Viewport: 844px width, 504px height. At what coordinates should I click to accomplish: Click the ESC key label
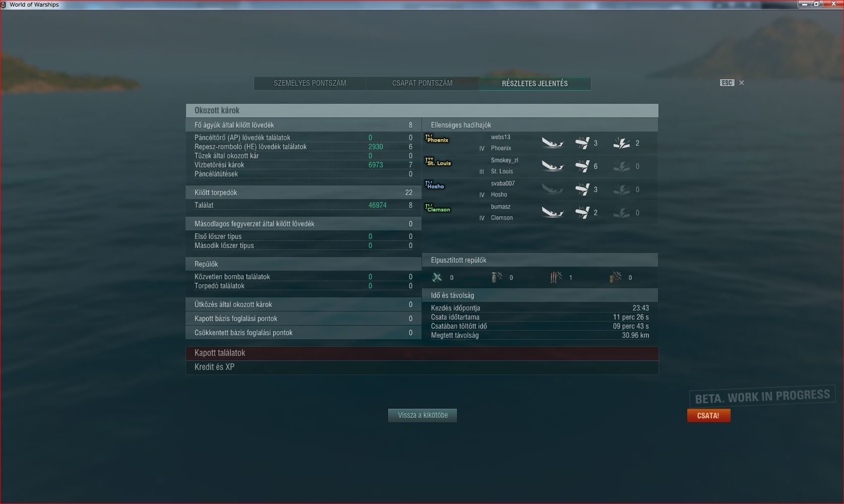pyautogui.click(x=727, y=83)
